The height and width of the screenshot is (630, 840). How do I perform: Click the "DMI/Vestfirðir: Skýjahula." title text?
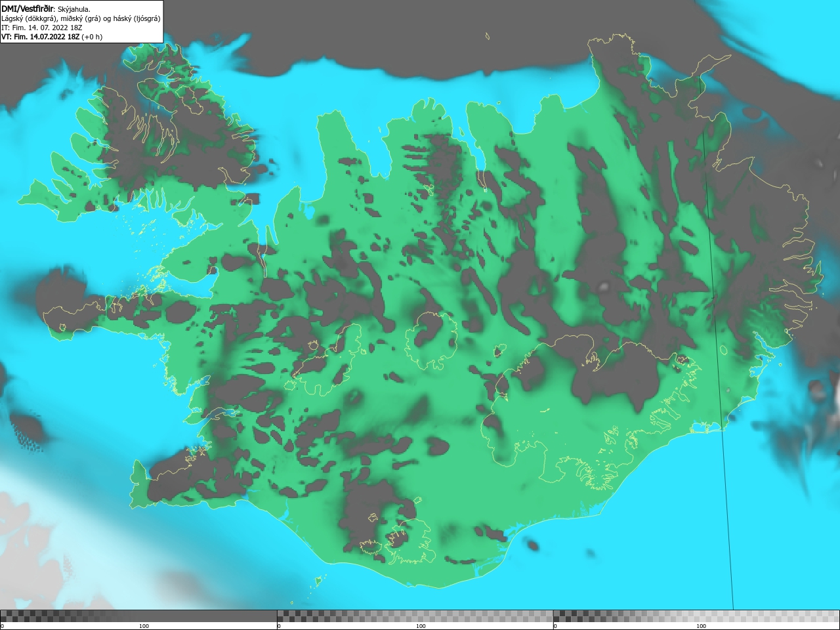coord(46,9)
